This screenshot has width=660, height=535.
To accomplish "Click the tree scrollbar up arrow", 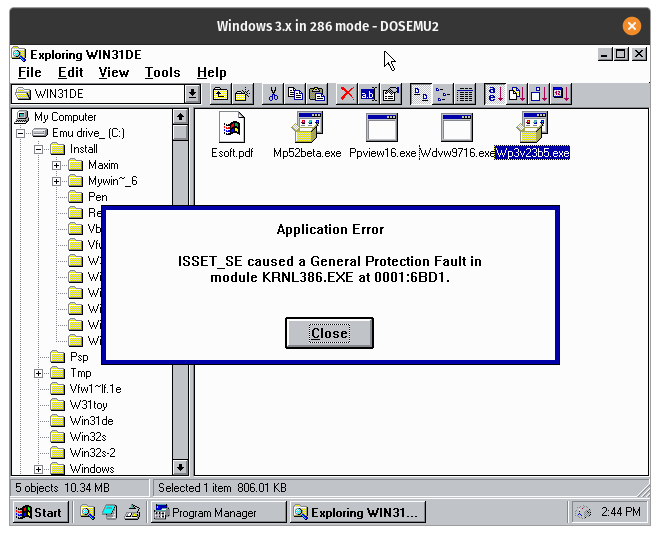I will click(180, 117).
